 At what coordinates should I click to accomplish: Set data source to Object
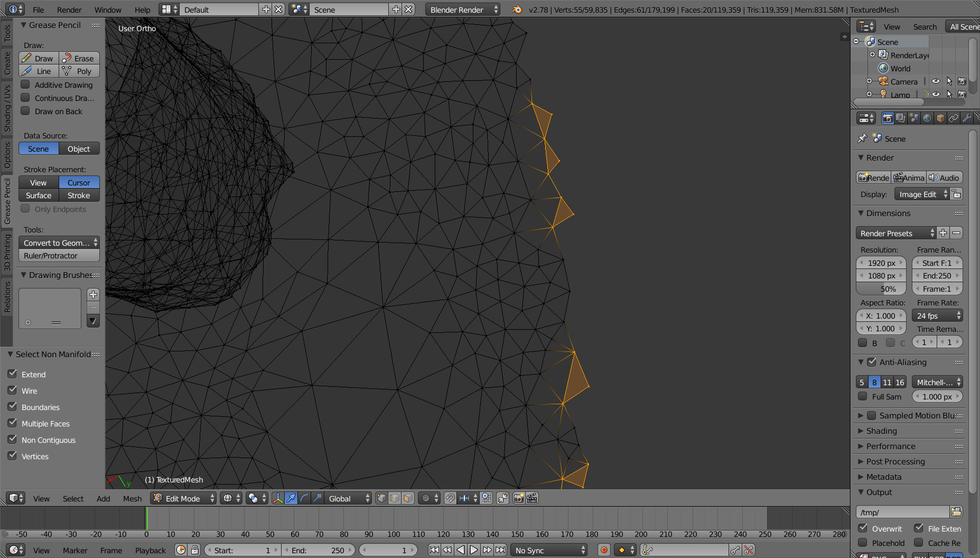(79, 149)
